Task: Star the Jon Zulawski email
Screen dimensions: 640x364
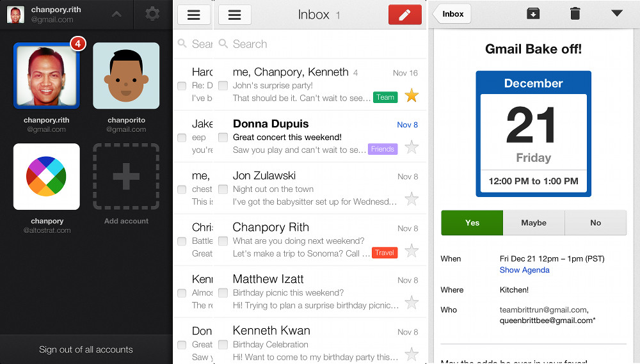Action: click(x=412, y=199)
